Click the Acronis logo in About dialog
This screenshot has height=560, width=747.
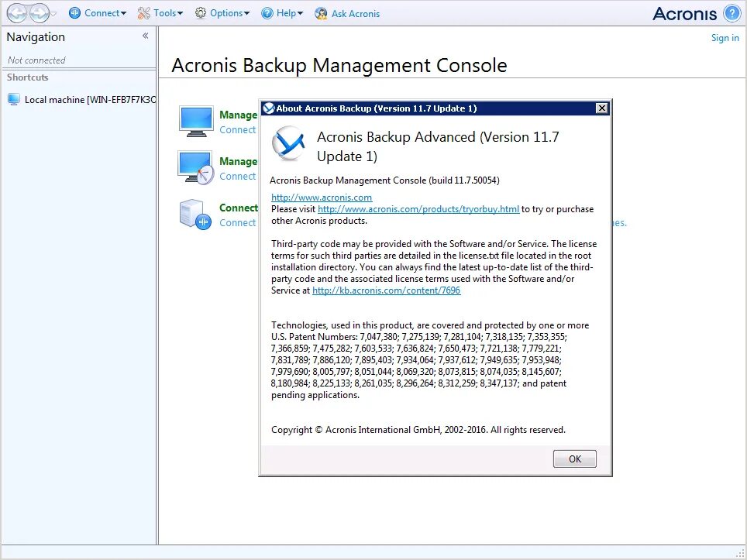pos(288,143)
